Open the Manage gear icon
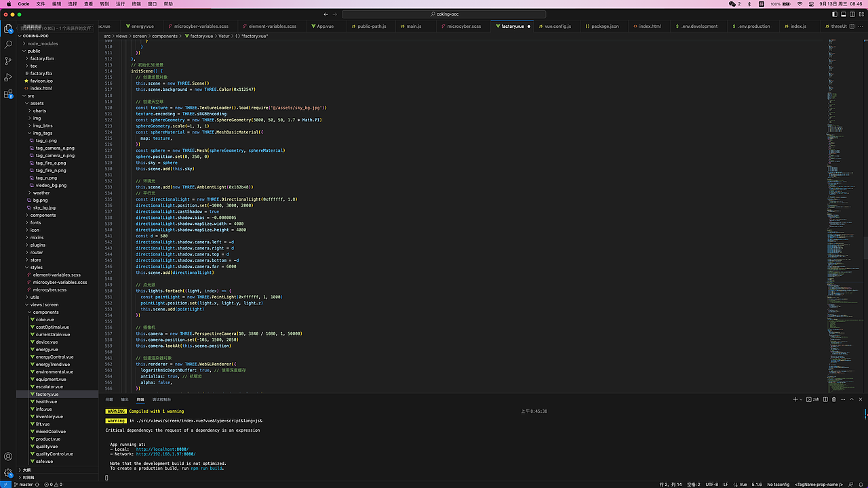868x488 pixels. 8,473
